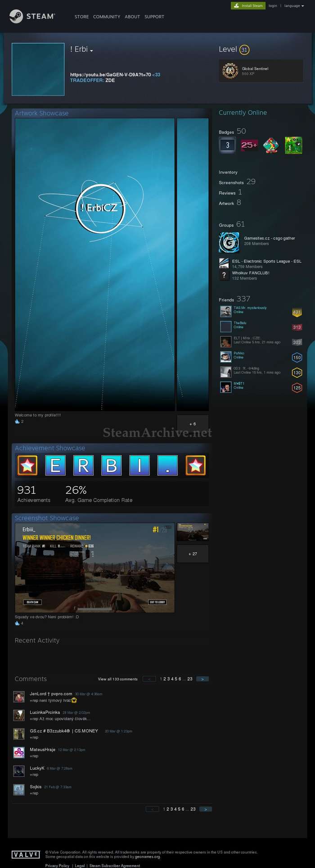The width and height of the screenshot is (315, 868).
Task: Open Privacy Policy footer link
Action: tap(57, 865)
